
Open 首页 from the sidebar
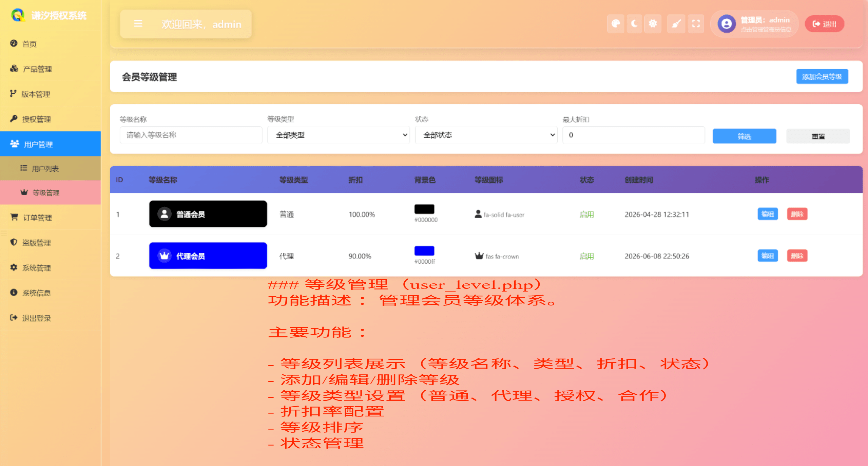point(51,44)
